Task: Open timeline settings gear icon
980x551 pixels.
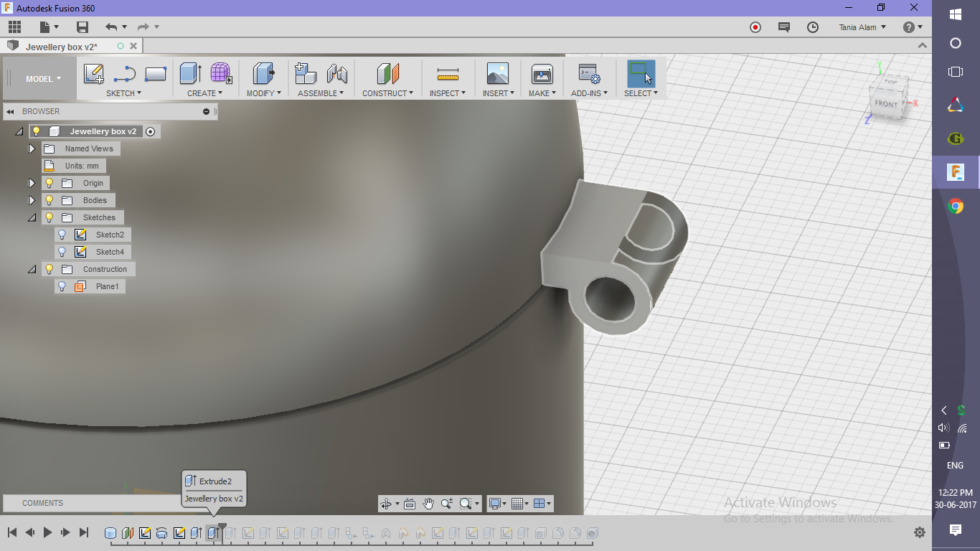Action: tap(920, 532)
